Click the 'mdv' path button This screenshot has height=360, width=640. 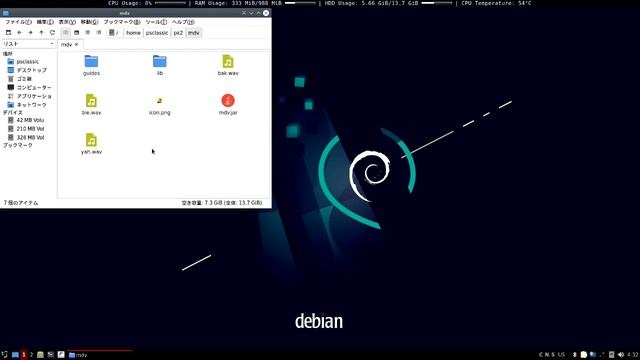(x=193, y=33)
